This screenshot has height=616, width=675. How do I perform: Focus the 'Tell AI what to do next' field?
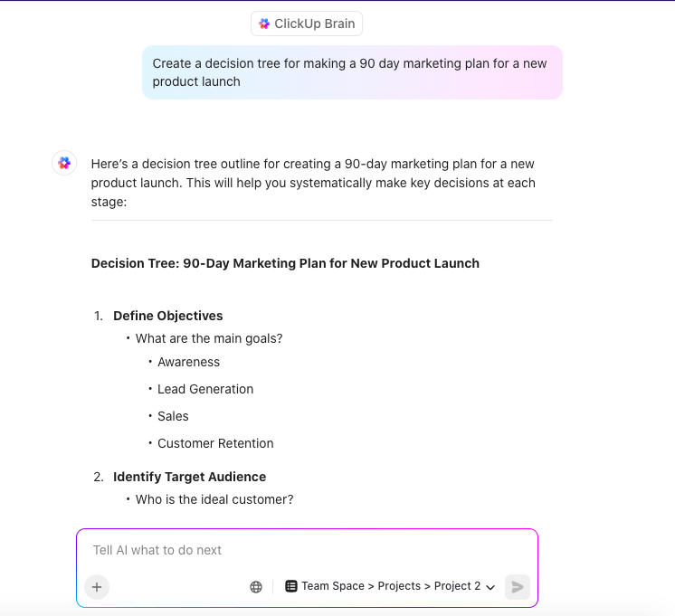tap(308, 551)
